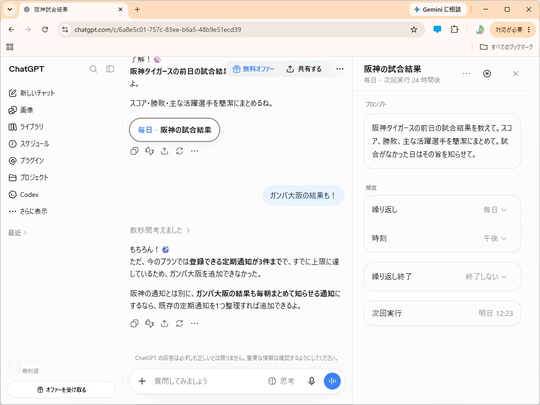Open more options under second response
The image size is (540, 405).
tap(195, 323)
